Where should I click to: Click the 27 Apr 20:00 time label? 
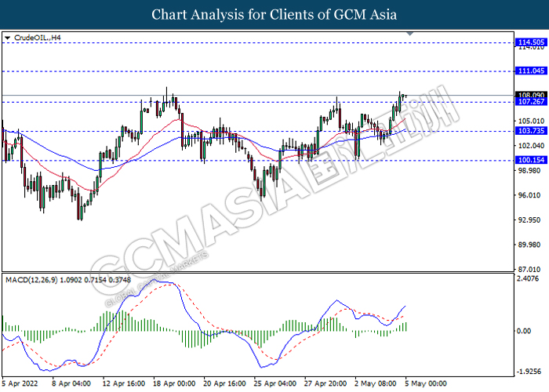[325, 383]
